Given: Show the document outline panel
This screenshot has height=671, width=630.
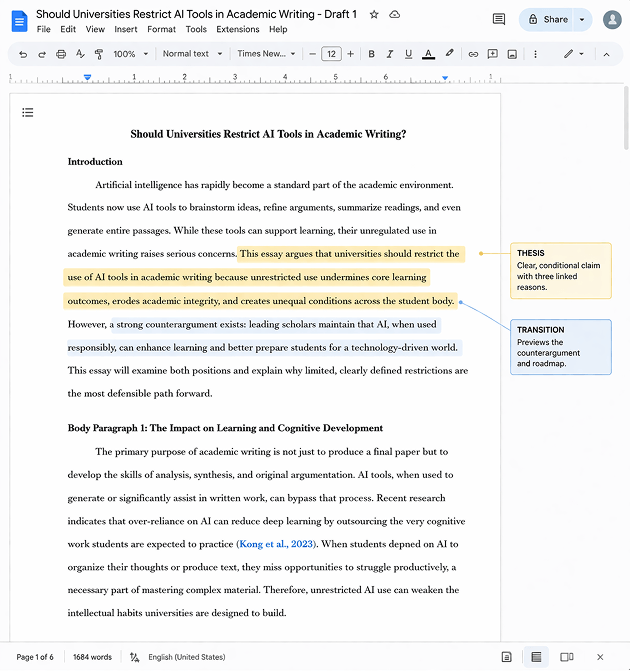Looking at the screenshot, I should point(28,113).
